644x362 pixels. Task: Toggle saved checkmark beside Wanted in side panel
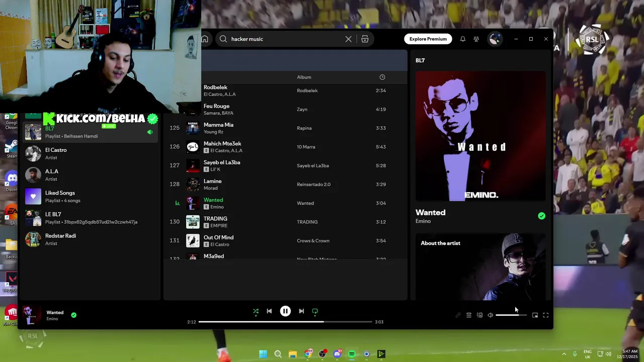tap(541, 216)
